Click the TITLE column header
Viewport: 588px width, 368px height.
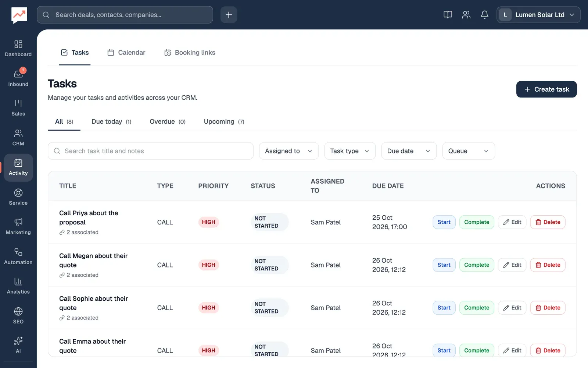(68, 186)
